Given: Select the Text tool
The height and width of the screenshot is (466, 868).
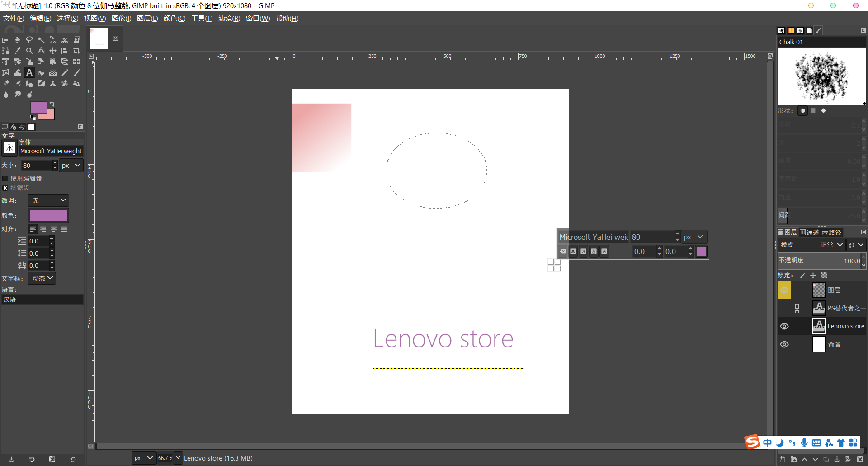Looking at the screenshot, I should [x=29, y=72].
